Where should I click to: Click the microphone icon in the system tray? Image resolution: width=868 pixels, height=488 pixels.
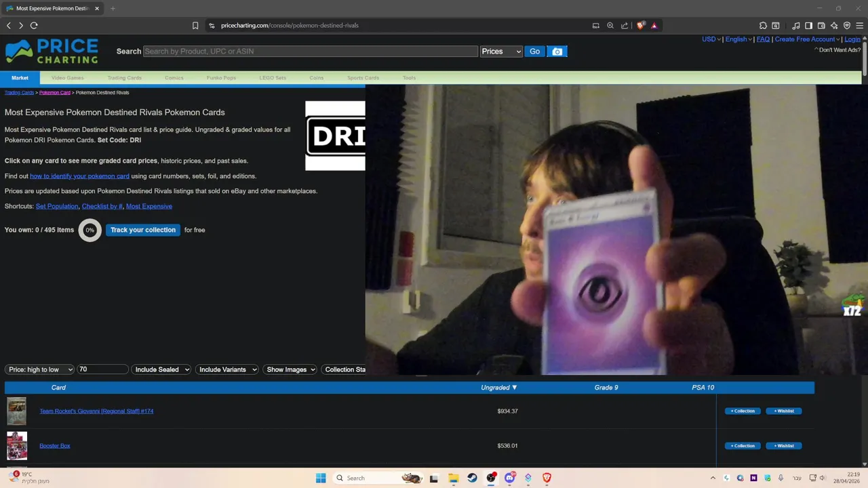tap(781, 478)
